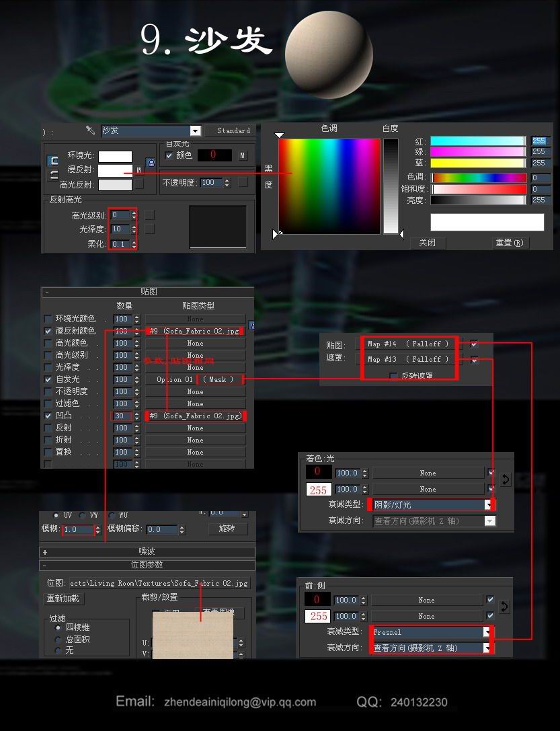The image size is (560, 731).
Task: Open the Option 01 (Mask) self-illumination map
Action: click(195, 379)
